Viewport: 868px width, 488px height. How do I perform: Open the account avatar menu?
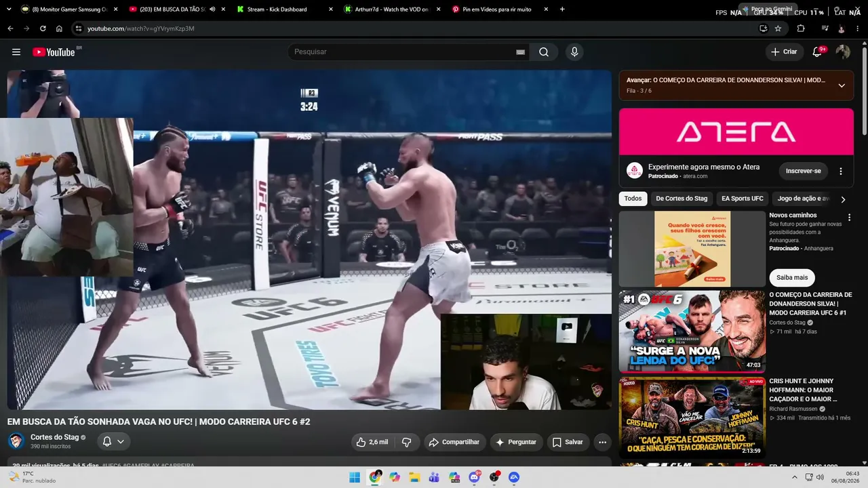(843, 52)
